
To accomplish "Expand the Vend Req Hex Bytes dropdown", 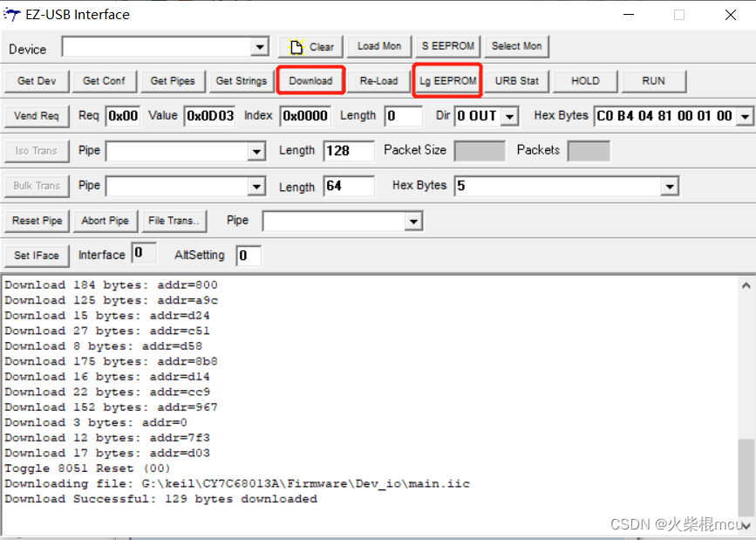I will tap(746, 116).
